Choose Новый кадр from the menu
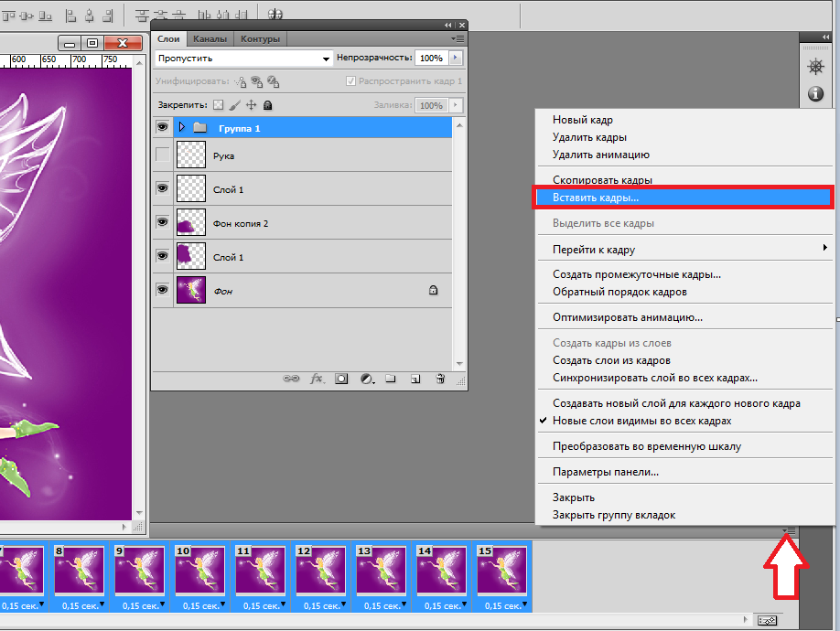The height and width of the screenshot is (631, 840). (x=685, y=120)
